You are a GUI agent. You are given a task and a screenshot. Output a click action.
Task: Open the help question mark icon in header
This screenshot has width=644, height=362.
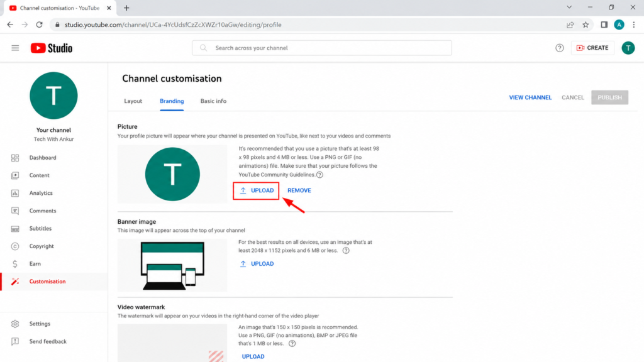coord(559,48)
